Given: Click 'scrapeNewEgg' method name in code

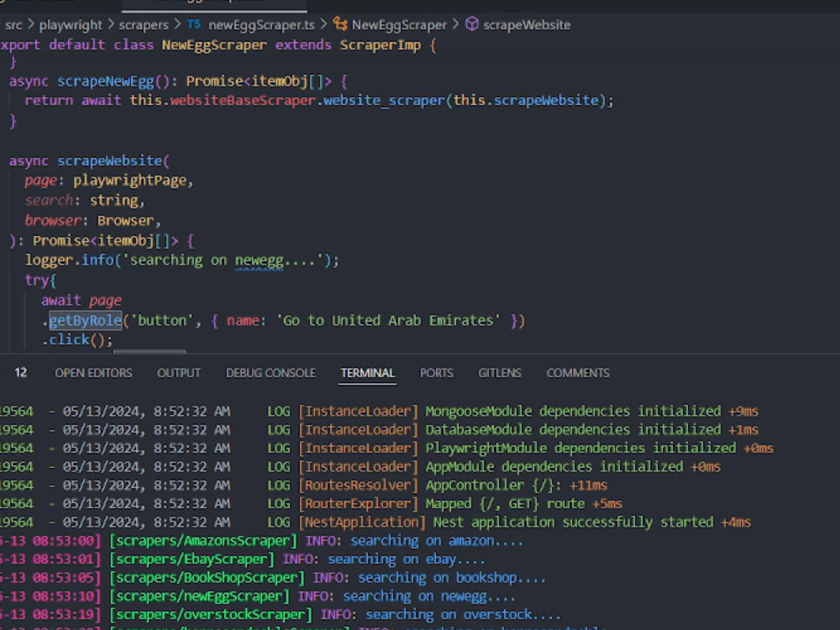Looking at the screenshot, I should [106, 81].
